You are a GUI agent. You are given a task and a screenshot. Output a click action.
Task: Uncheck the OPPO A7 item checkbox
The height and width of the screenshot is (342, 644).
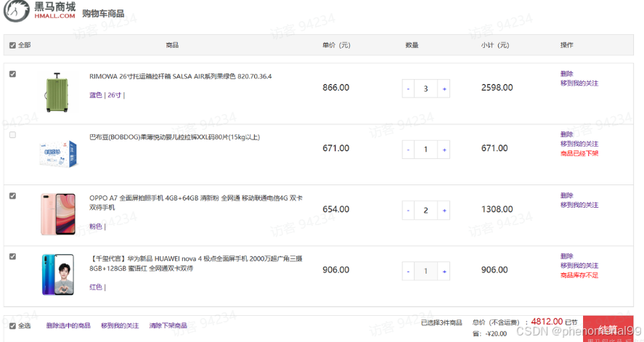click(12, 196)
